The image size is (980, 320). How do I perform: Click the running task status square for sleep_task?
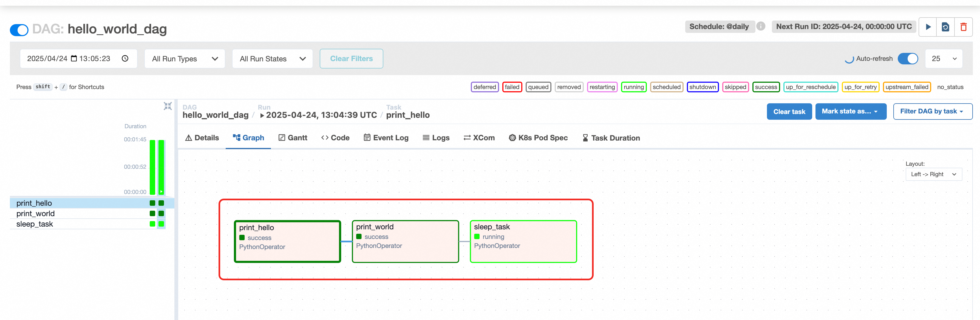point(161,224)
